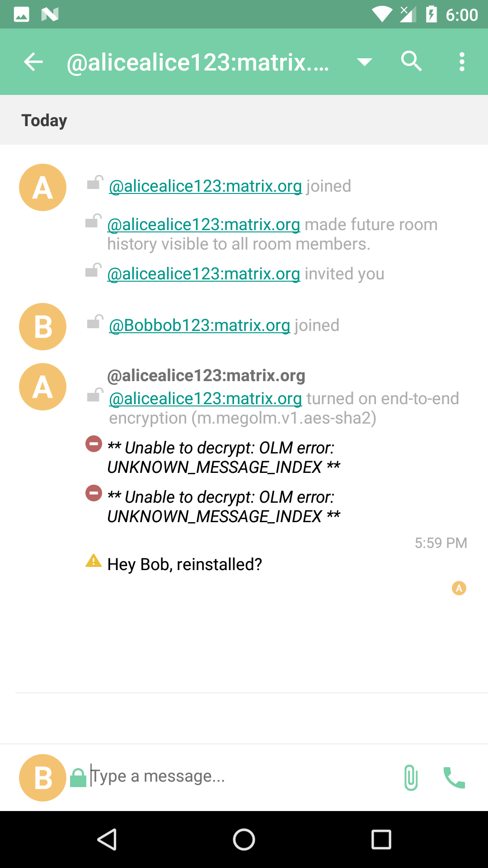
Task: Open @alicealice123 link in joined event
Action: [x=206, y=186]
